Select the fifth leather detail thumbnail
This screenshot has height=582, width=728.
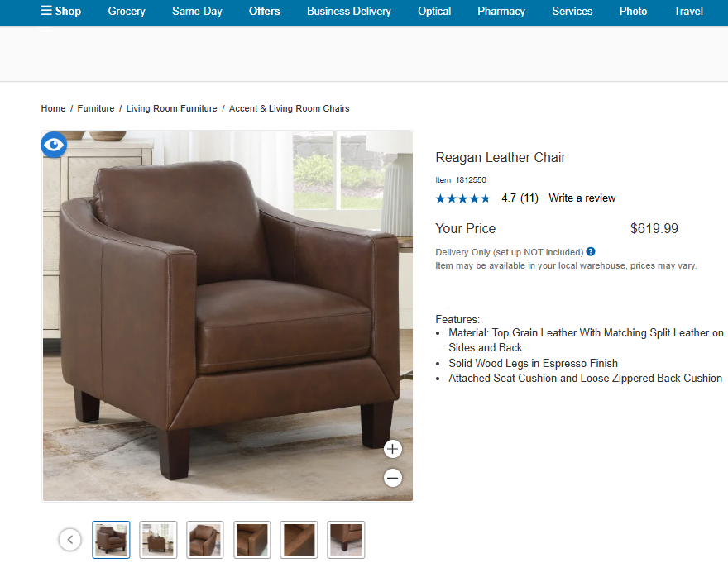click(299, 540)
